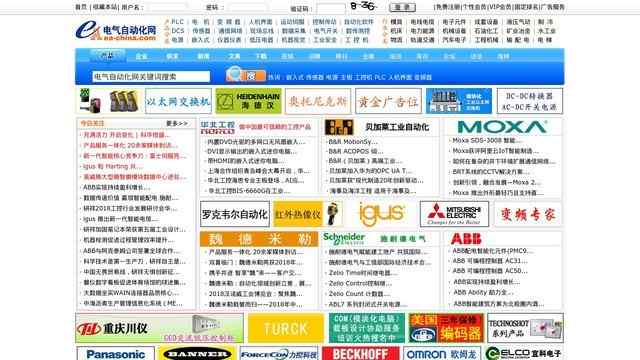
Task: Click the 首页 link at top
Action: [x=81, y=7]
